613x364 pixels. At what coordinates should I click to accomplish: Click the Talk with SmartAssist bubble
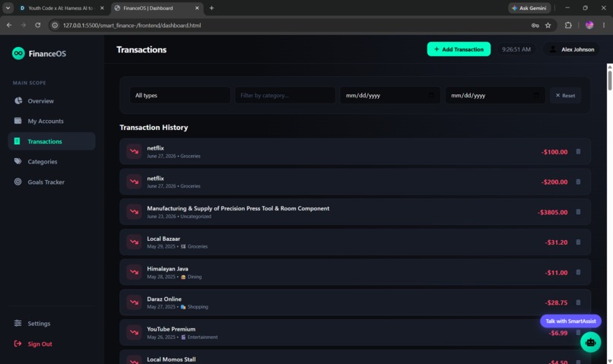pyautogui.click(x=570, y=321)
